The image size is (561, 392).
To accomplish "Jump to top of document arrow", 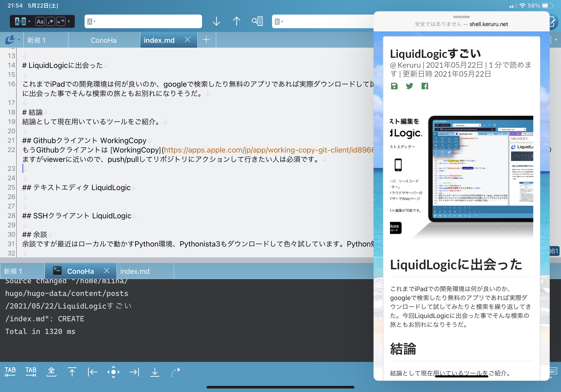I will 72,372.
